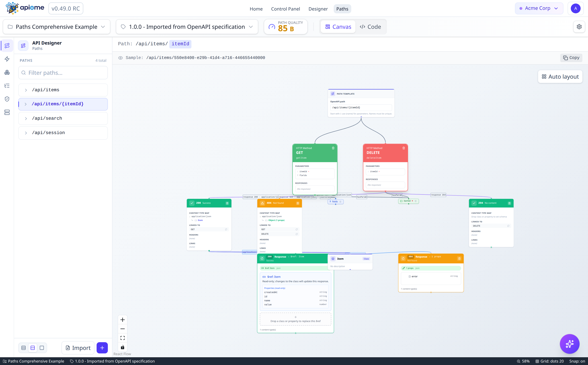588x365 pixels.
Task: Fit view on the canvas
Action: tap(122, 338)
